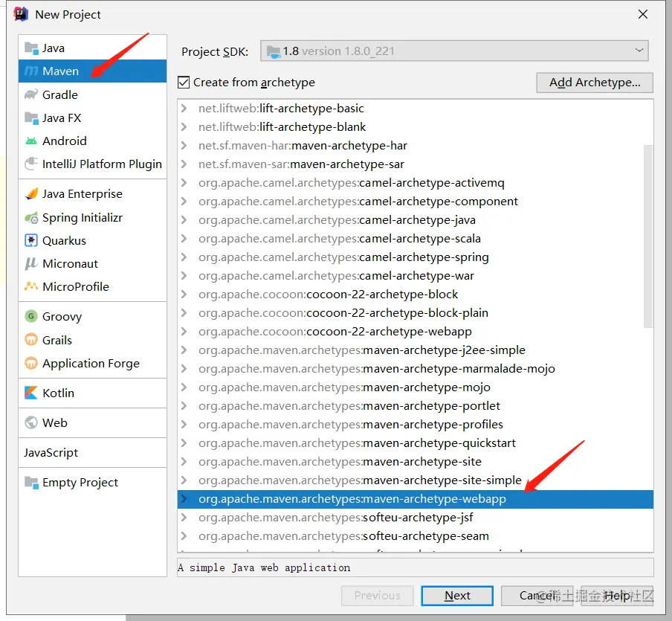Click the Quarkus logo icon
This screenshot has height=621, width=672.
31,241
